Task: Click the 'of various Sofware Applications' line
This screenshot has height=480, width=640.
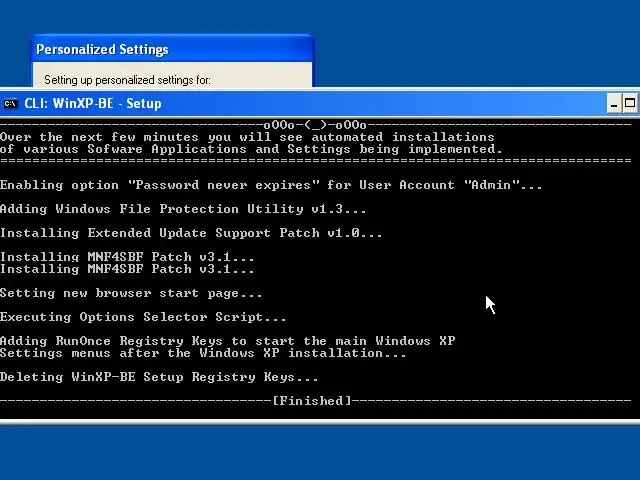Action: pyautogui.click(x=251, y=149)
